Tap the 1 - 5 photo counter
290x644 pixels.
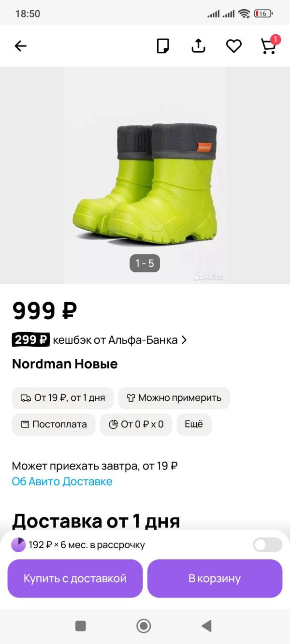(x=145, y=263)
